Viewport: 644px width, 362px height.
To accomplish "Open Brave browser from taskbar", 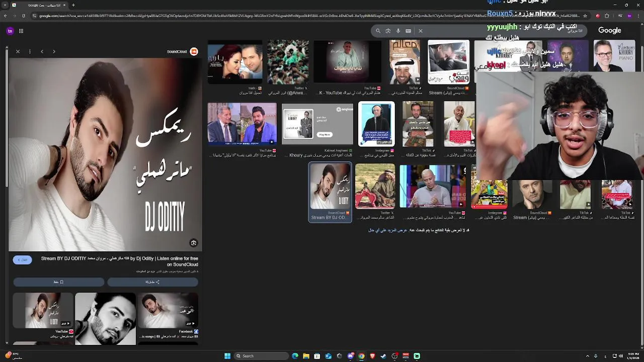I will coord(372,356).
